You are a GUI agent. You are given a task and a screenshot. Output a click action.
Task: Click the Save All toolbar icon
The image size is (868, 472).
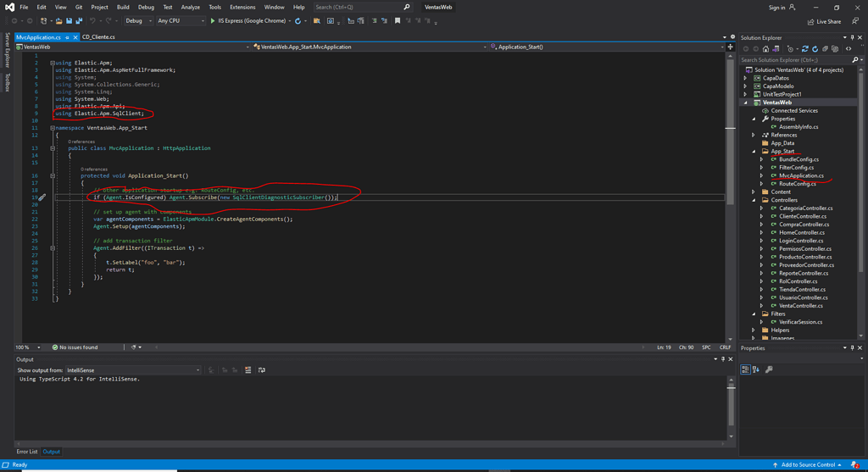pos(80,21)
